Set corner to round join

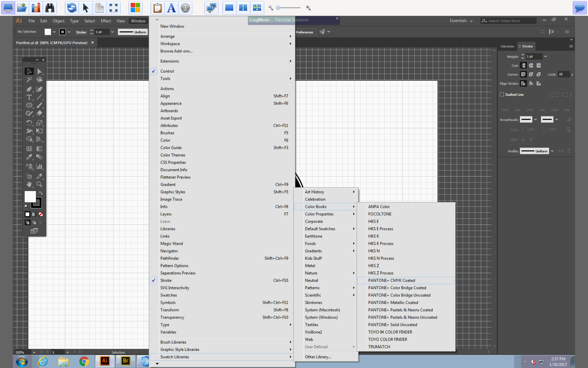click(x=531, y=74)
